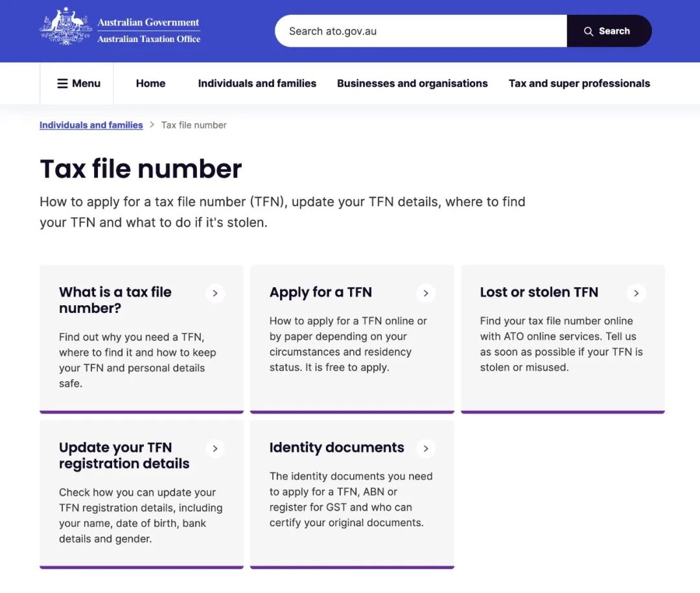
Task: Click the 'Australian Taxation Office' logo text
Action: (148, 40)
